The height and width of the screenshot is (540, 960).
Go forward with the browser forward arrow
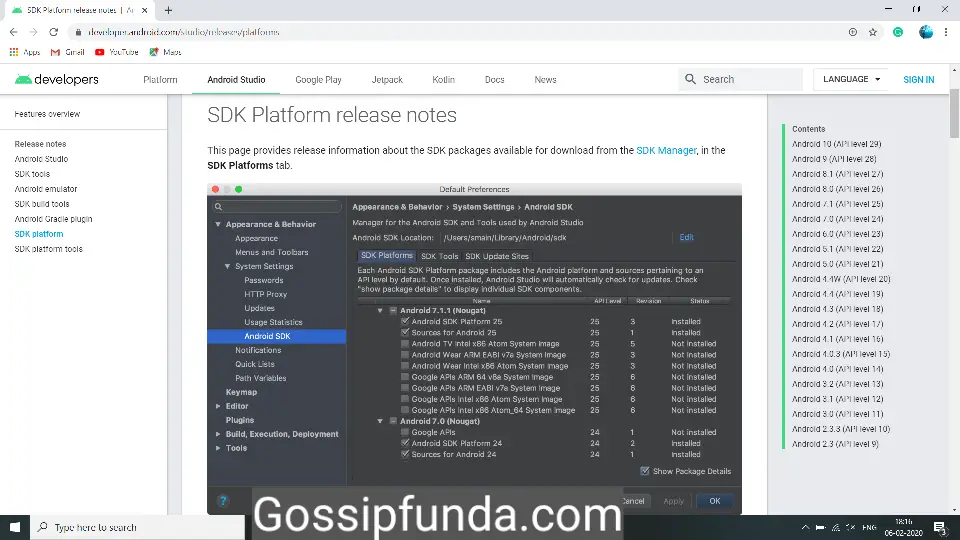pyautogui.click(x=34, y=32)
